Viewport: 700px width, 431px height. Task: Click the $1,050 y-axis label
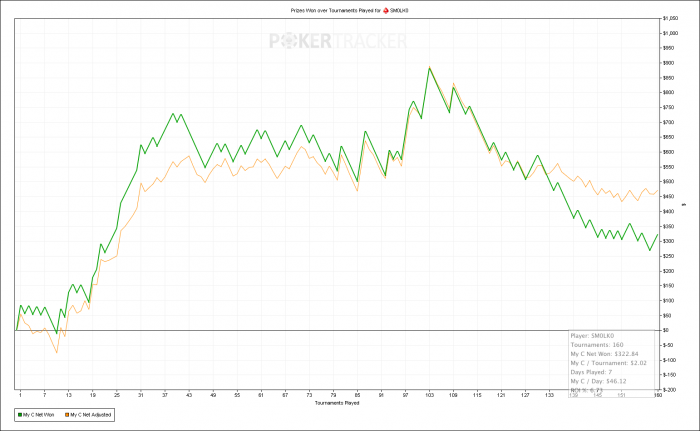point(670,19)
